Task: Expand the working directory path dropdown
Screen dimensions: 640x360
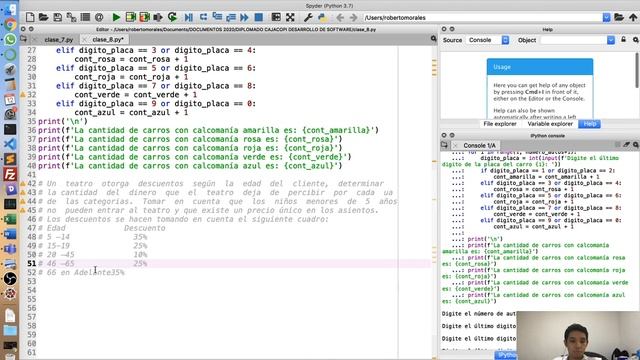Action: click(x=607, y=18)
